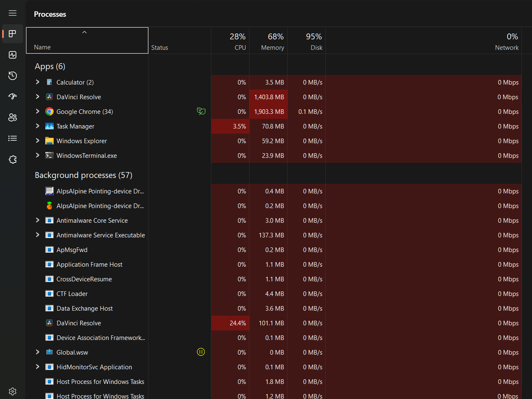This screenshot has height=399, width=532.
Task: Expand the Calculator (2) process group
Action: tap(37, 82)
